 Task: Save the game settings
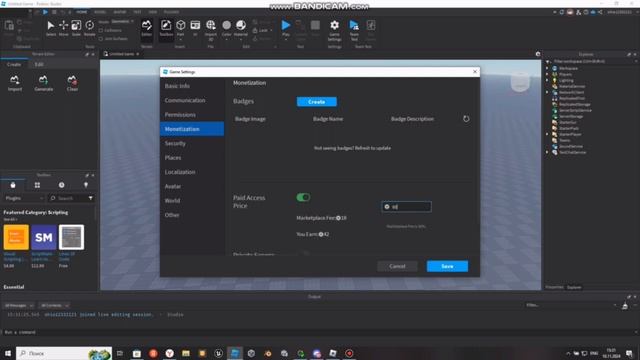coord(447,266)
